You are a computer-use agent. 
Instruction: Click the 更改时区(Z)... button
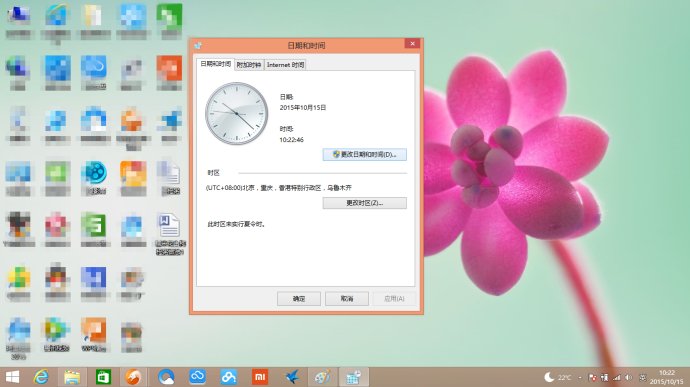pos(364,203)
